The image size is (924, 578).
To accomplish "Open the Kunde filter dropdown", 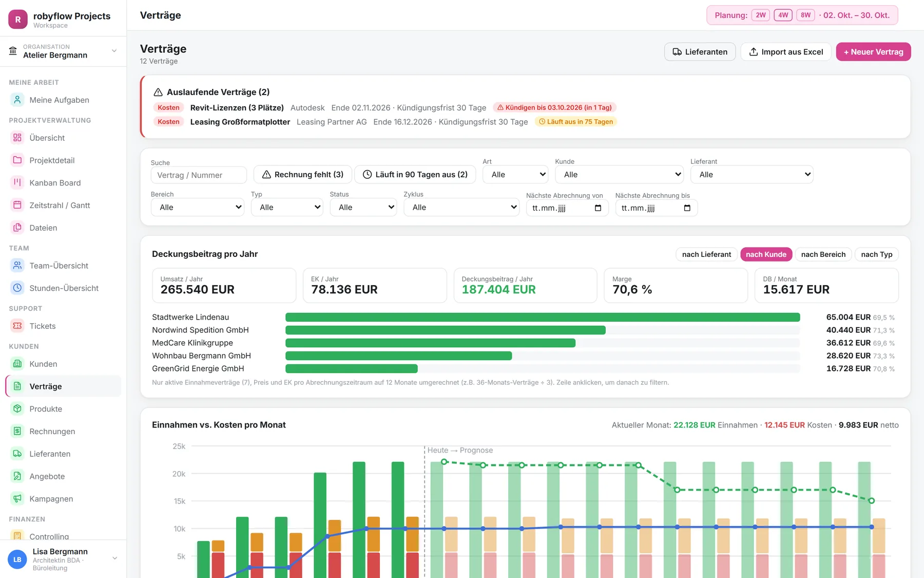I will 619,175.
